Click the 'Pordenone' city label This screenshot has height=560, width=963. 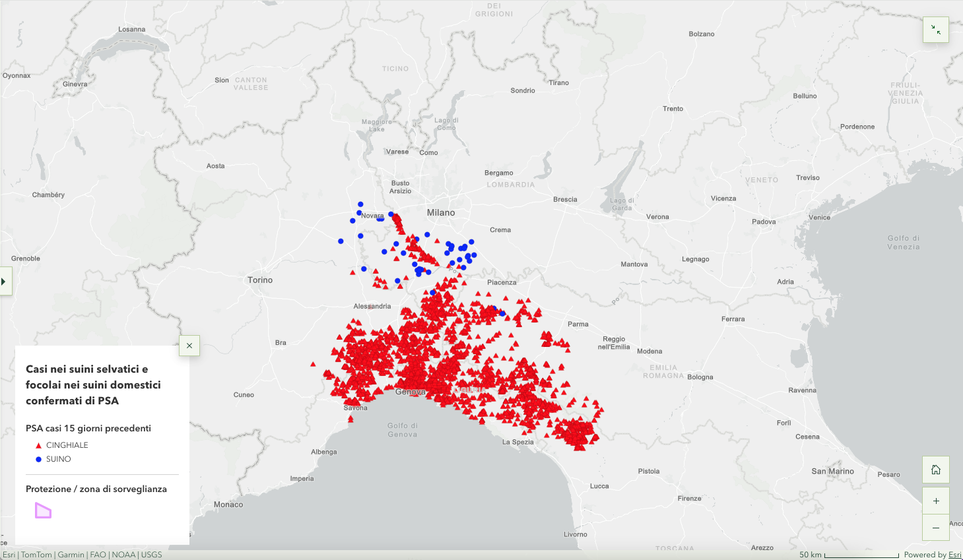click(x=857, y=127)
